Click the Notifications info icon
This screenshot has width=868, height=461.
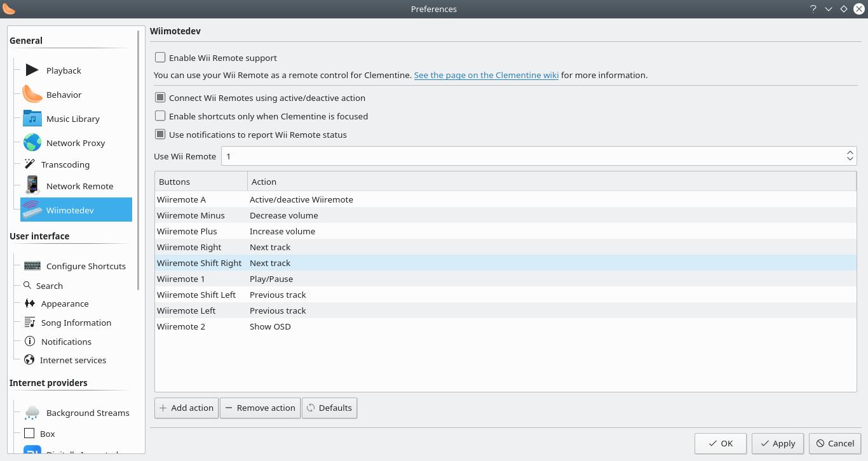click(29, 341)
